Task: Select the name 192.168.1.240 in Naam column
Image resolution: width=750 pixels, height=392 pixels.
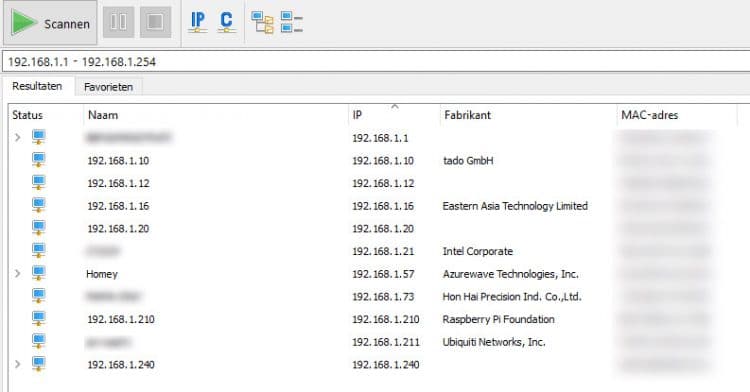Action: point(121,365)
